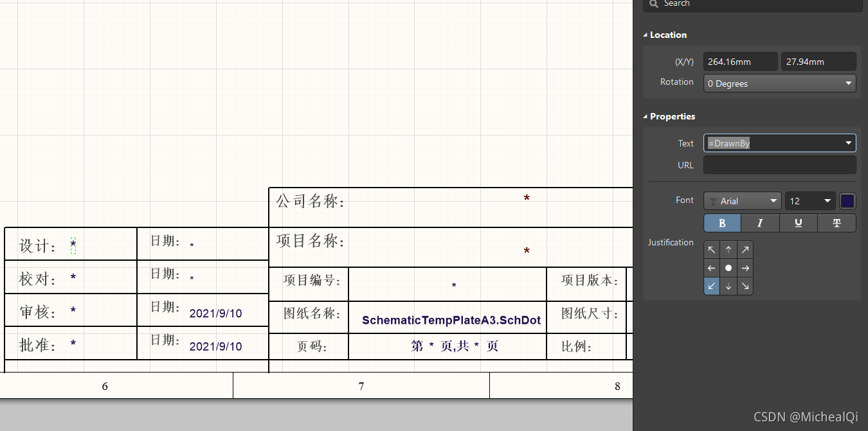Viewport: 868px width, 431px height.
Task: Set justification to bottom-center arrow
Action: pos(728,286)
